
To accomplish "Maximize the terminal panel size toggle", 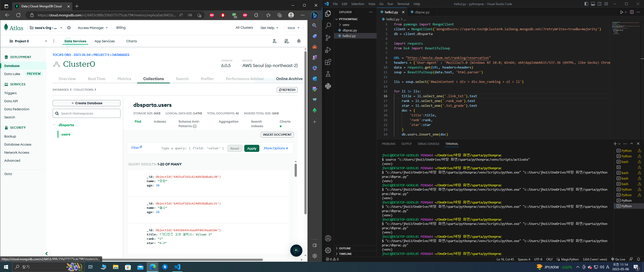I will point(632,144).
